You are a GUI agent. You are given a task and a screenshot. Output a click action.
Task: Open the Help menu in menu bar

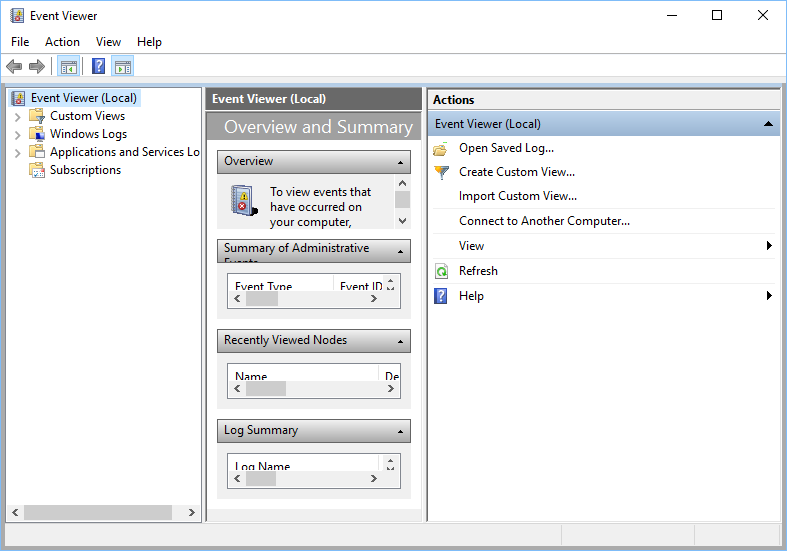[149, 42]
